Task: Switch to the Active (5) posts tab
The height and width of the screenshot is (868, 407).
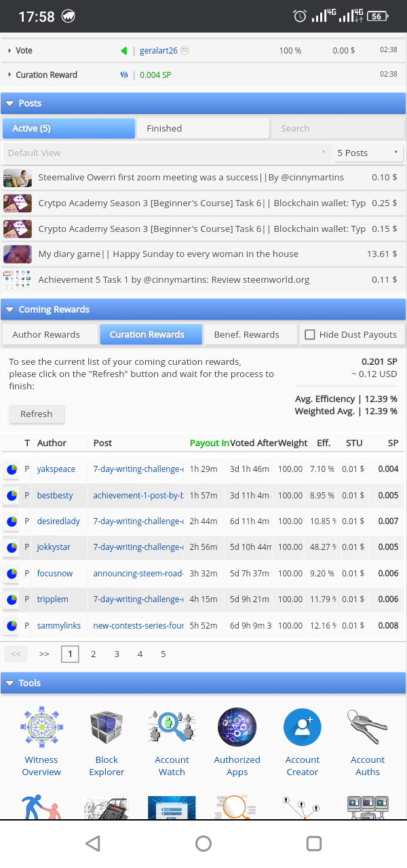Action: pos(69,128)
